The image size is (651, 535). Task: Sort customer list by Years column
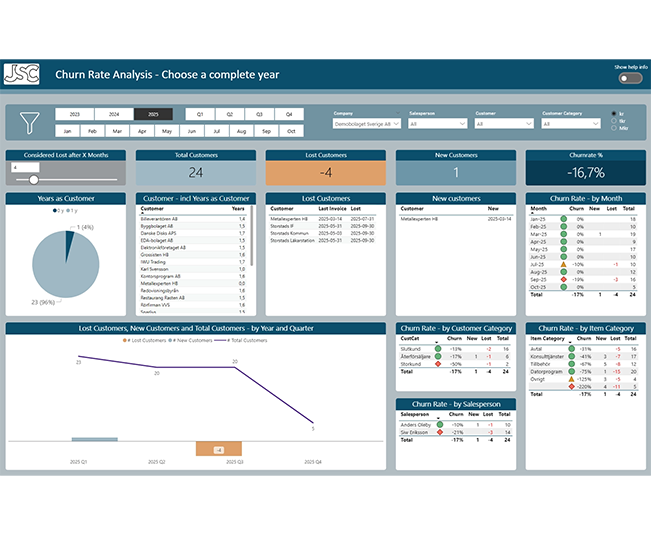(x=238, y=208)
